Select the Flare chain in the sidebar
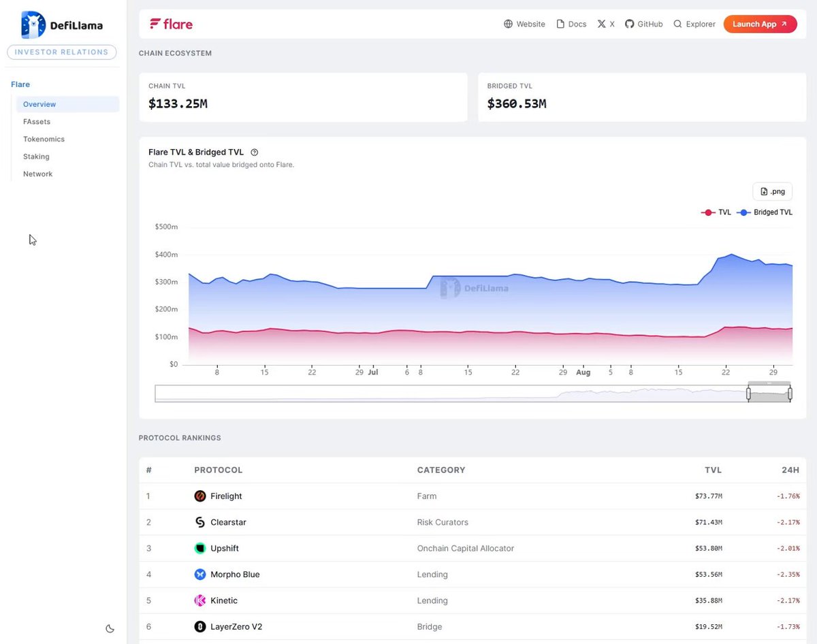This screenshot has width=817, height=644. (x=20, y=84)
